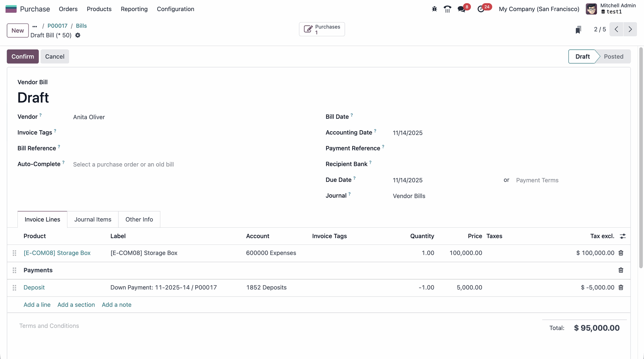
Task: Delete the Deposit line with trash icon
Action: pos(621,287)
